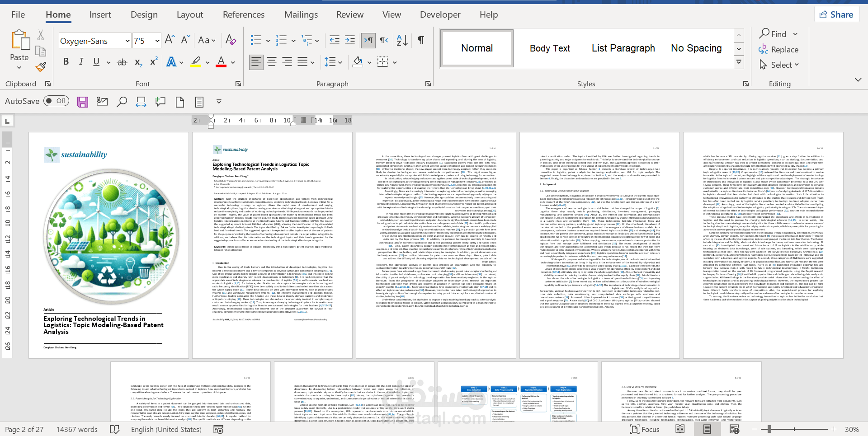This screenshot has height=436, width=868.
Task: Customize Quick Access Toolbar dropdown
Action: tap(219, 102)
